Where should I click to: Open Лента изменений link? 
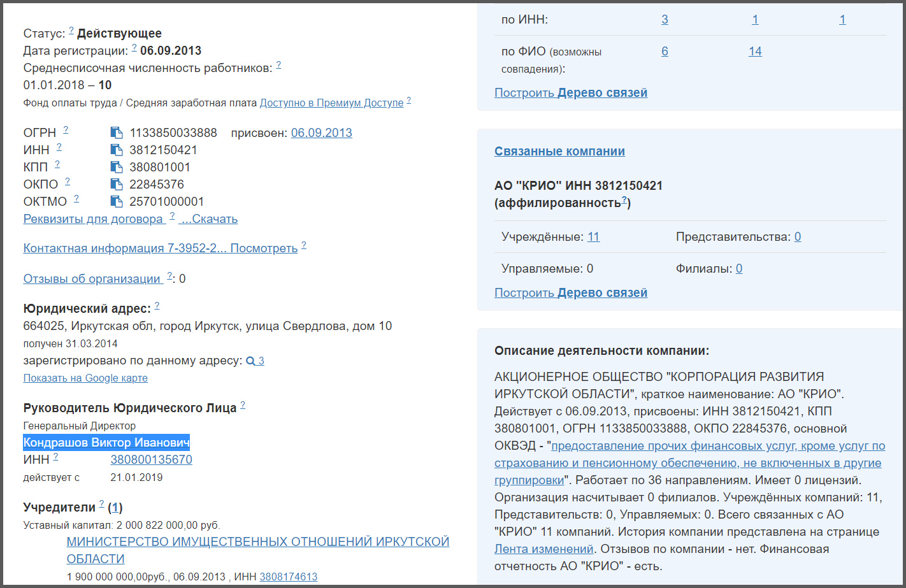click(544, 549)
